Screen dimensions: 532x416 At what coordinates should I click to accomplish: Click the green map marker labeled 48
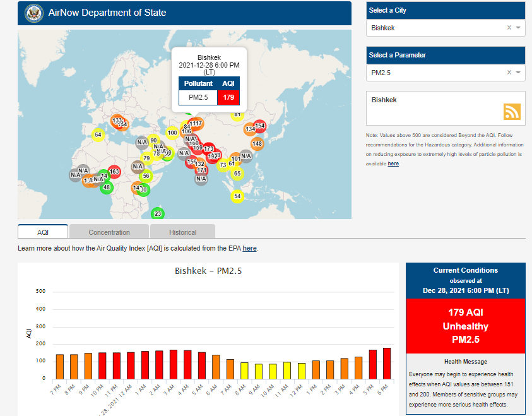(x=107, y=187)
